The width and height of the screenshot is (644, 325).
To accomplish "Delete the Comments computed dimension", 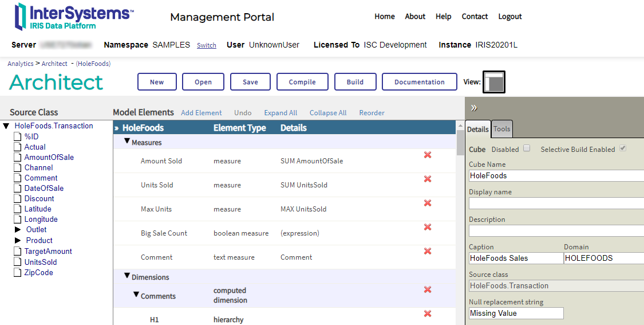I will pyautogui.click(x=428, y=289).
